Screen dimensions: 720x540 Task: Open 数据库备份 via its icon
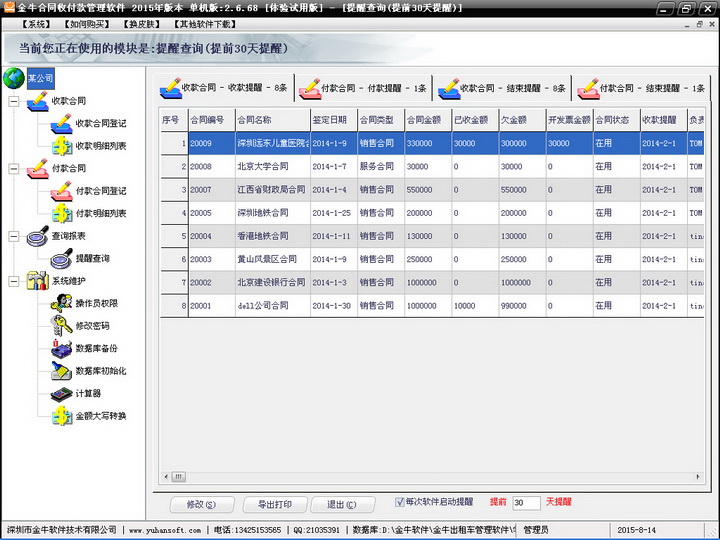tap(62, 349)
